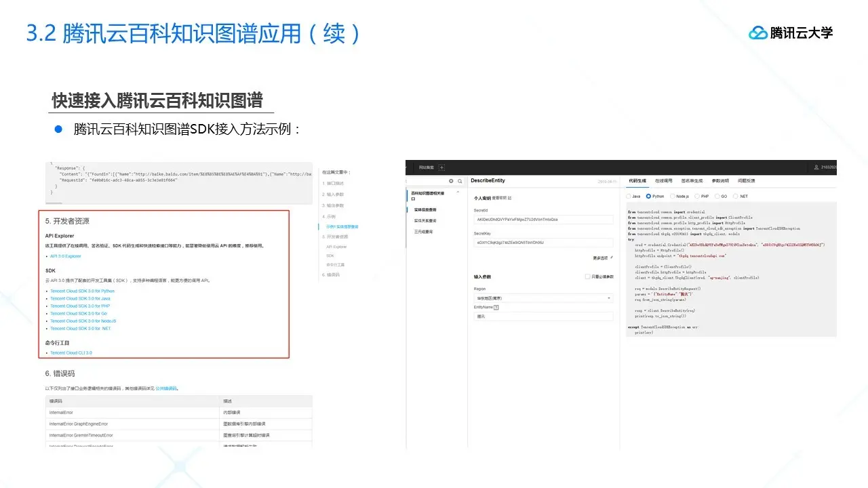Click the Tencent Cloud University logo

[790, 33]
